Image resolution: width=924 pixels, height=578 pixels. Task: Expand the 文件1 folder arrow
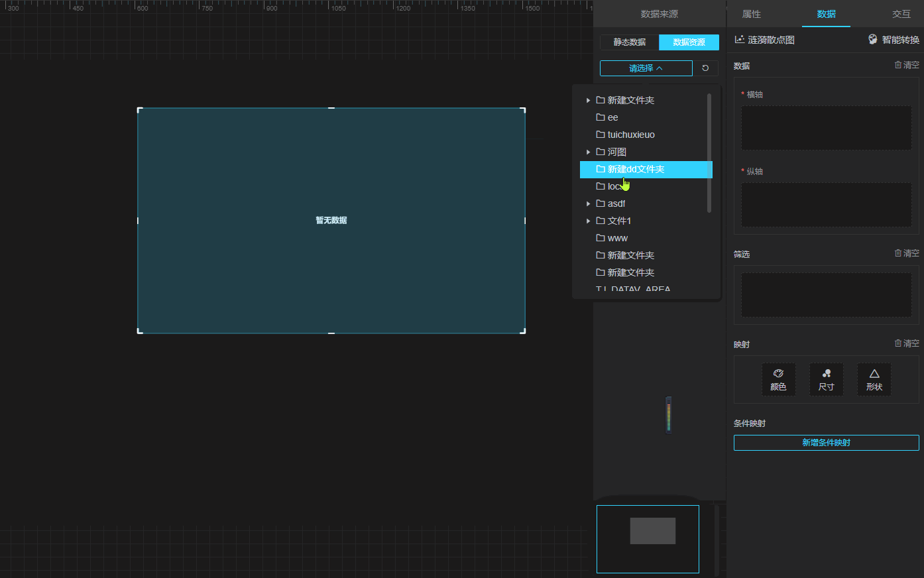pyautogui.click(x=588, y=221)
